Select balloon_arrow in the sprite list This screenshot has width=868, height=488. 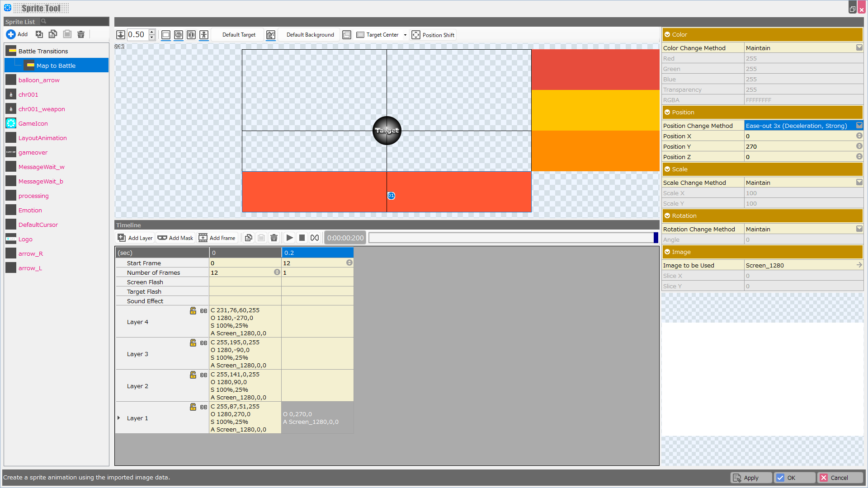39,80
